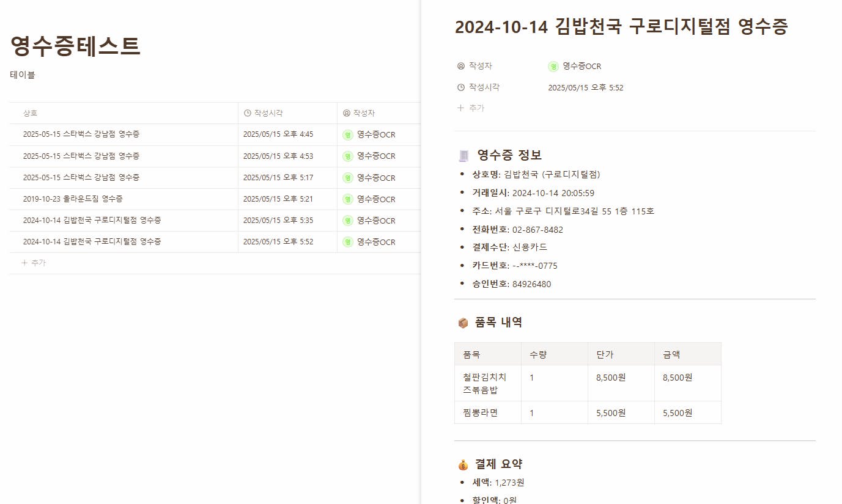Click the 영수증OCR avatar in the 오후 5:17 row

348,178
